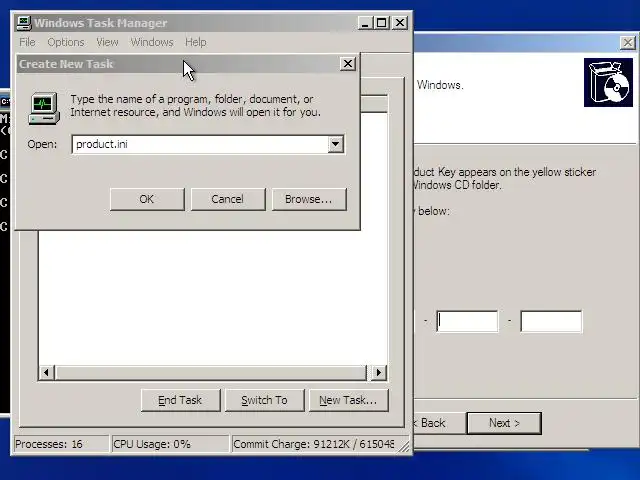
Task: Open the Windows menu in Task Manager
Action: pyautogui.click(x=152, y=42)
